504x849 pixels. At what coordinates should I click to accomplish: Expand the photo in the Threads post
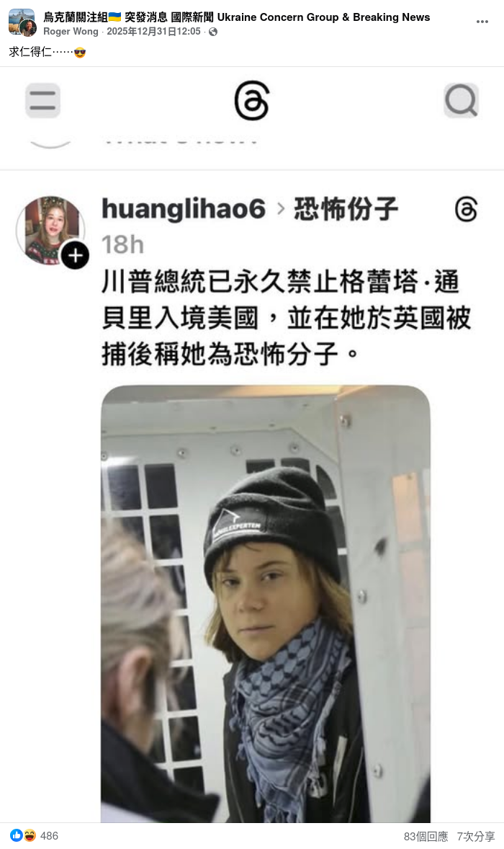coord(266,604)
